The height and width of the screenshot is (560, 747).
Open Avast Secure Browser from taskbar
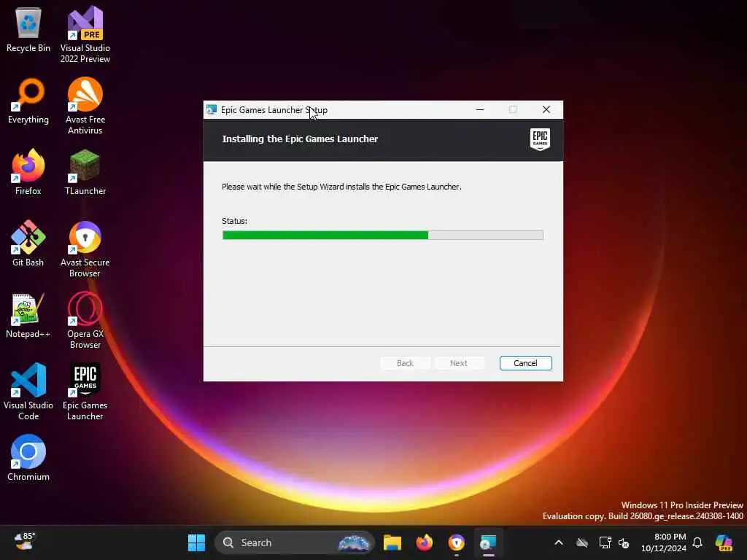457,542
